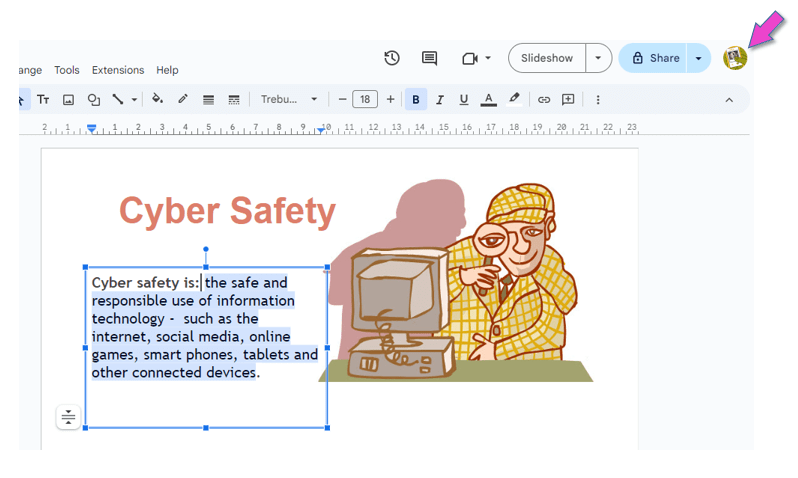
Task: Expand the Share options arrow
Action: coord(698,58)
